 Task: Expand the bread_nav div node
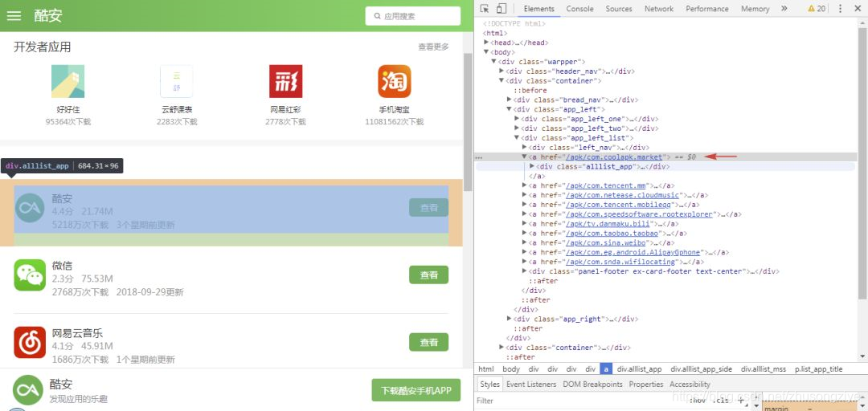coord(510,100)
